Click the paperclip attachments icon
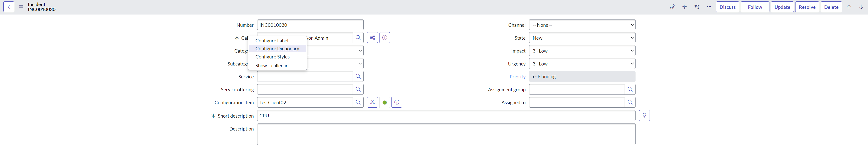868x150 pixels. pos(672,7)
